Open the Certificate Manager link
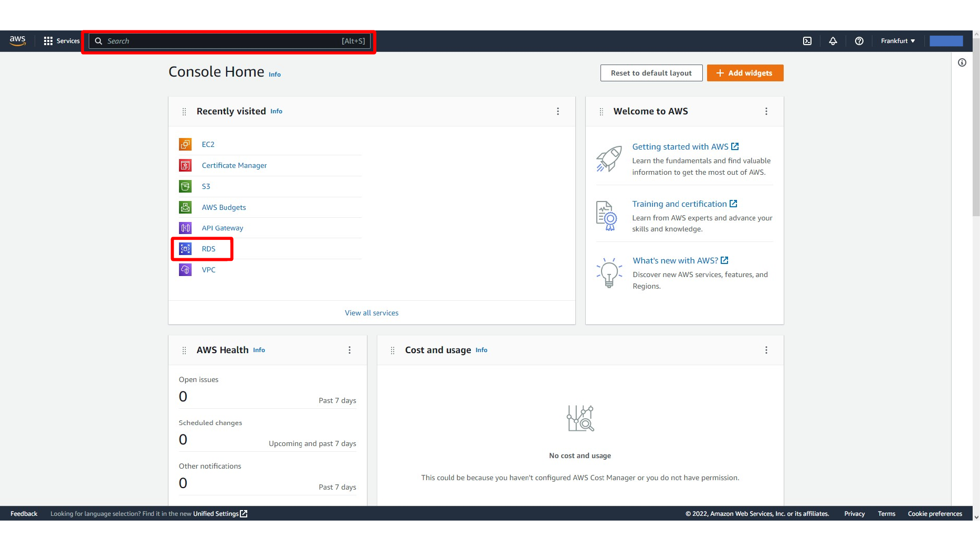Image resolution: width=980 pixels, height=551 pixels. (x=234, y=165)
